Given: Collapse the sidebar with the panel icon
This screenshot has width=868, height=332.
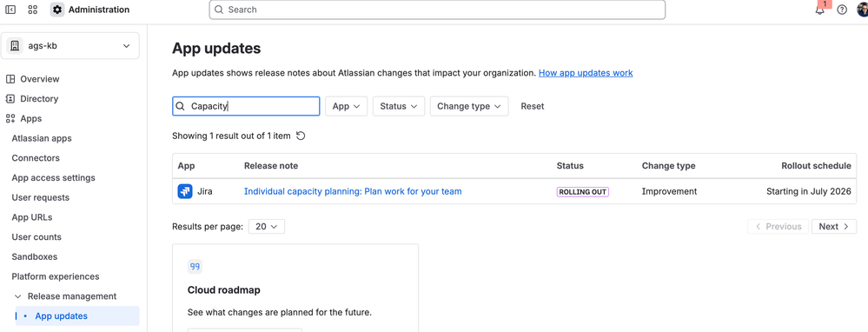Looking at the screenshot, I should [10, 10].
